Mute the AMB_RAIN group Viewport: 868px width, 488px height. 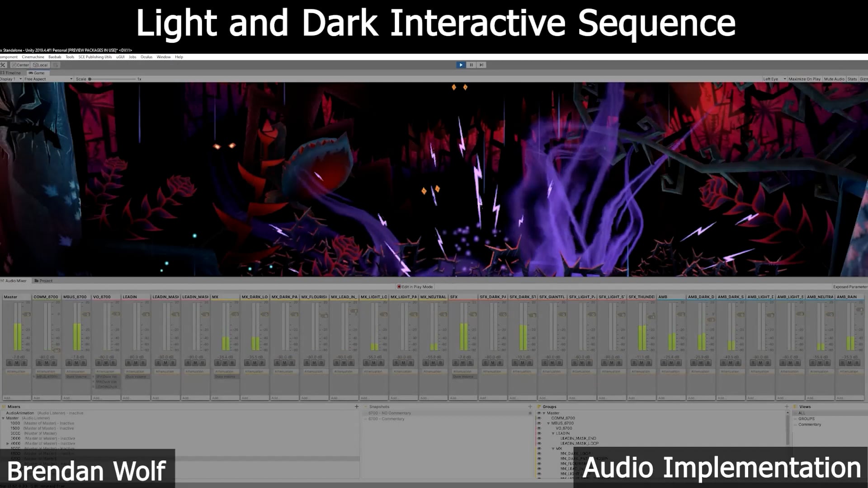(x=849, y=363)
